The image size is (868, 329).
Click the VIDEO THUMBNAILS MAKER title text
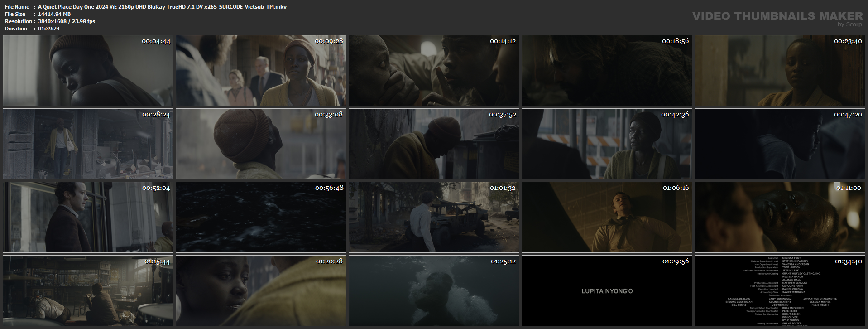777,16
